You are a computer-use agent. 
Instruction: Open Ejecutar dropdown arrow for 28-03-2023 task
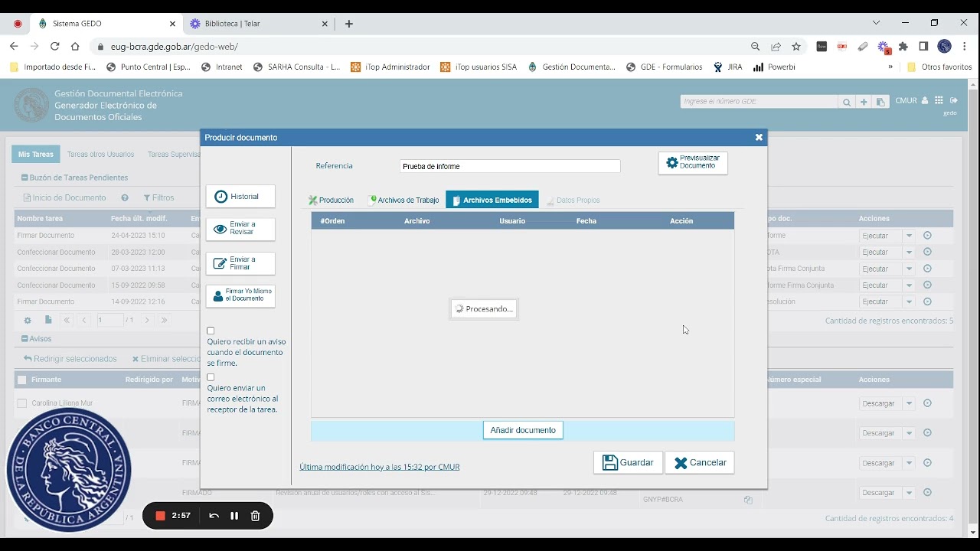(x=909, y=252)
